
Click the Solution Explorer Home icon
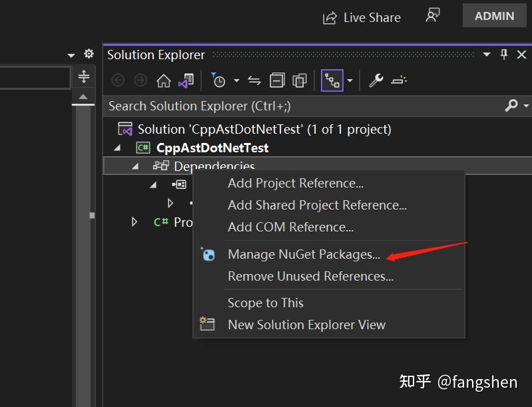tap(163, 80)
